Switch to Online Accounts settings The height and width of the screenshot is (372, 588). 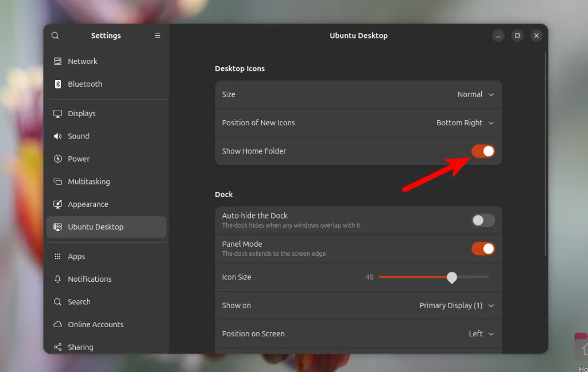tap(57, 324)
